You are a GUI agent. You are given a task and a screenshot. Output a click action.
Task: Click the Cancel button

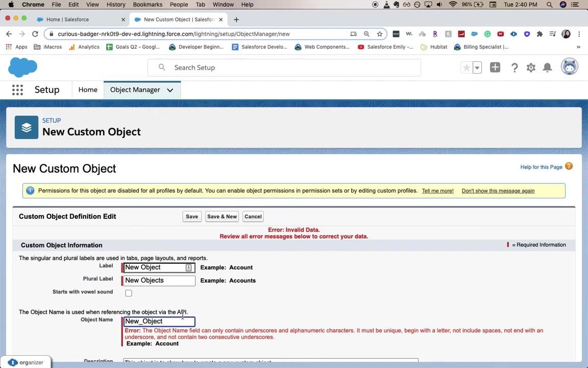click(x=253, y=217)
